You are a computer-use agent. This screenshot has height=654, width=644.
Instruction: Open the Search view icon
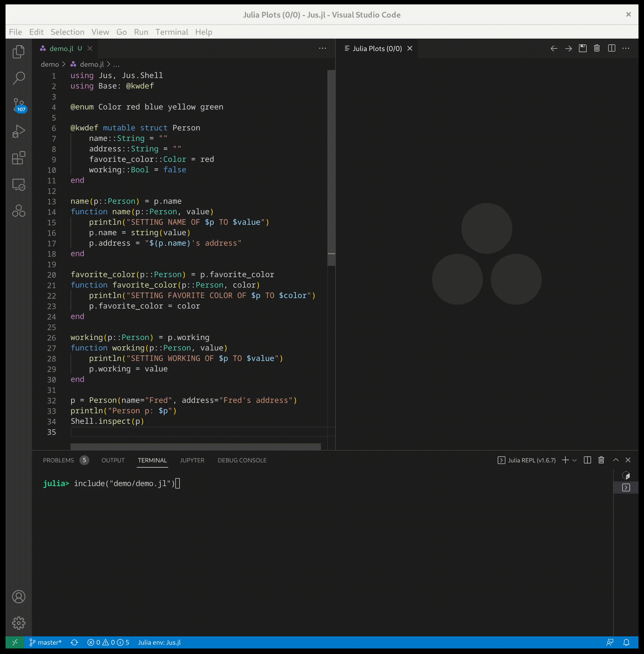pyautogui.click(x=18, y=78)
